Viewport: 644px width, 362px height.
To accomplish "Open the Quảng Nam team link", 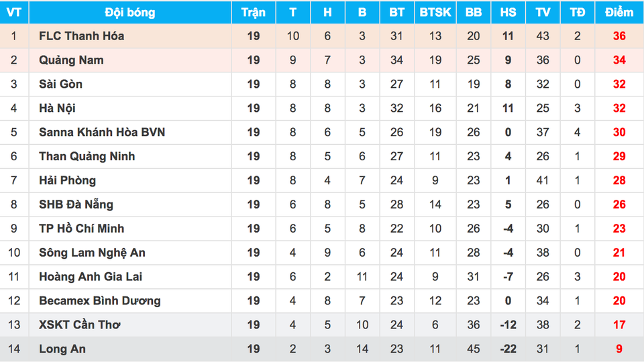I will click(71, 60).
